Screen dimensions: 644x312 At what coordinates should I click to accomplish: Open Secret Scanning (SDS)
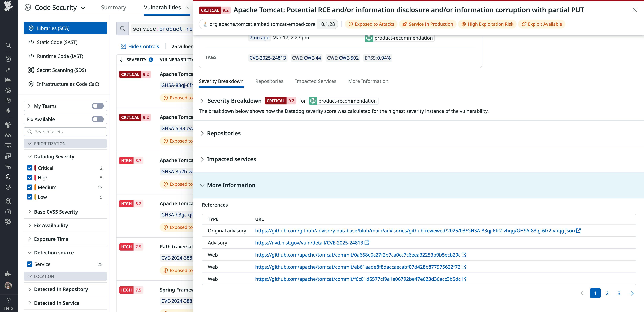(62, 70)
